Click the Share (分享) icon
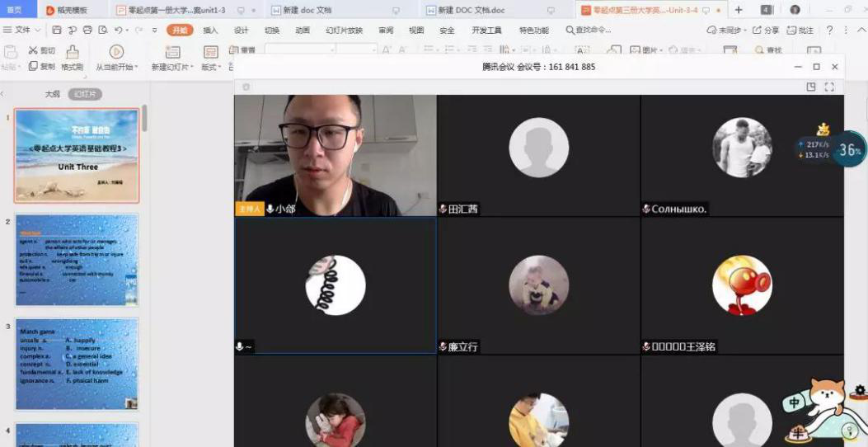This screenshot has width=868, height=447. coord(766,31)
